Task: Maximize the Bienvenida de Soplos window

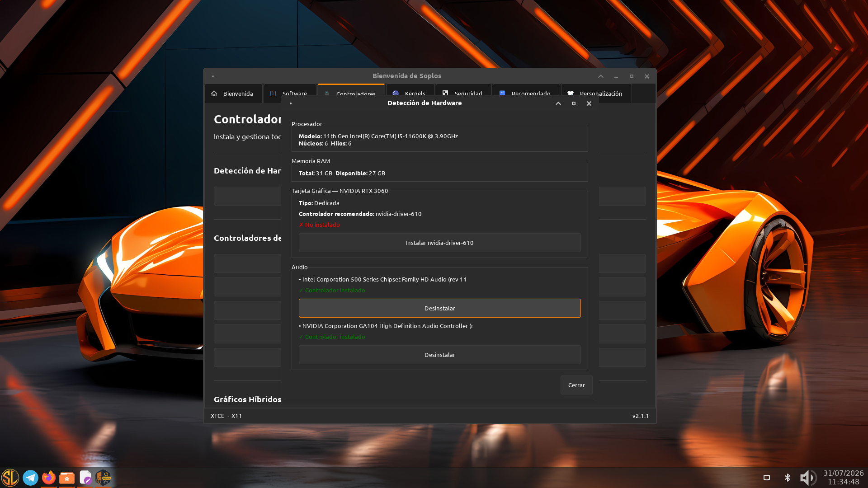Action: tap(632, 76)
